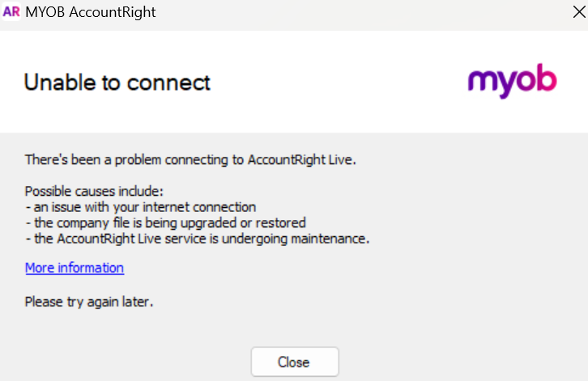The image size is (588, 381).
Task: Click the letter 'm' in the myob logo
Action: (482, 82)
